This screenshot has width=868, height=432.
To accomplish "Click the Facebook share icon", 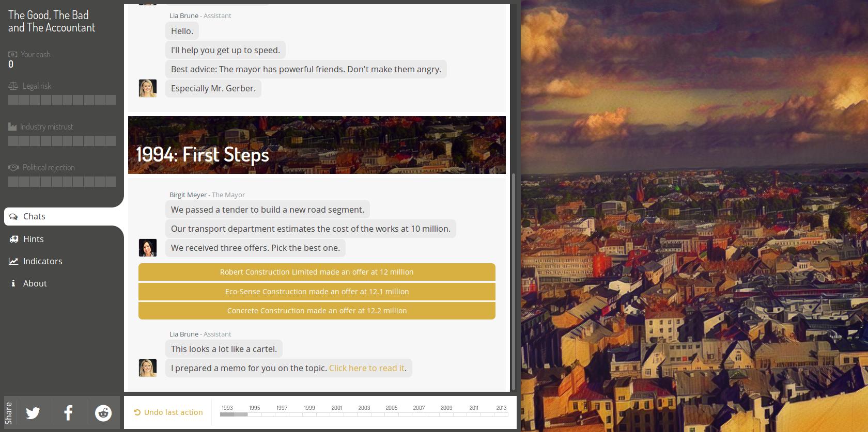I will [68, 413].
